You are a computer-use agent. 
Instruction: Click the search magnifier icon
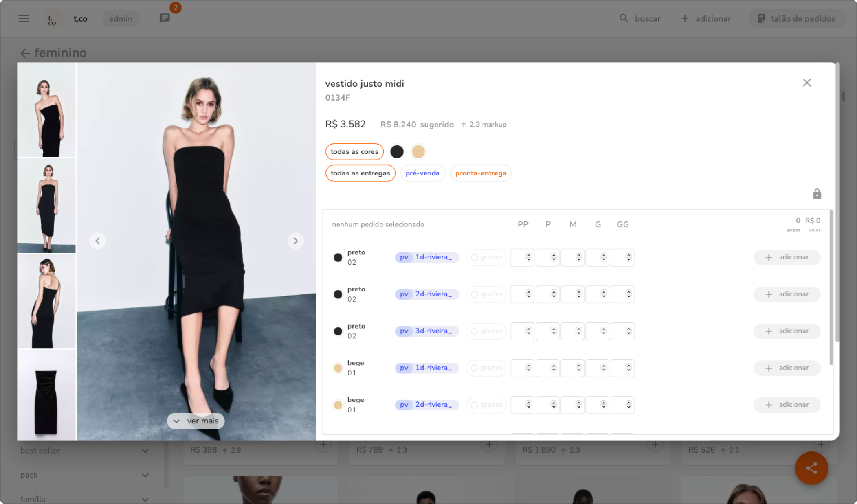(624, 18)
